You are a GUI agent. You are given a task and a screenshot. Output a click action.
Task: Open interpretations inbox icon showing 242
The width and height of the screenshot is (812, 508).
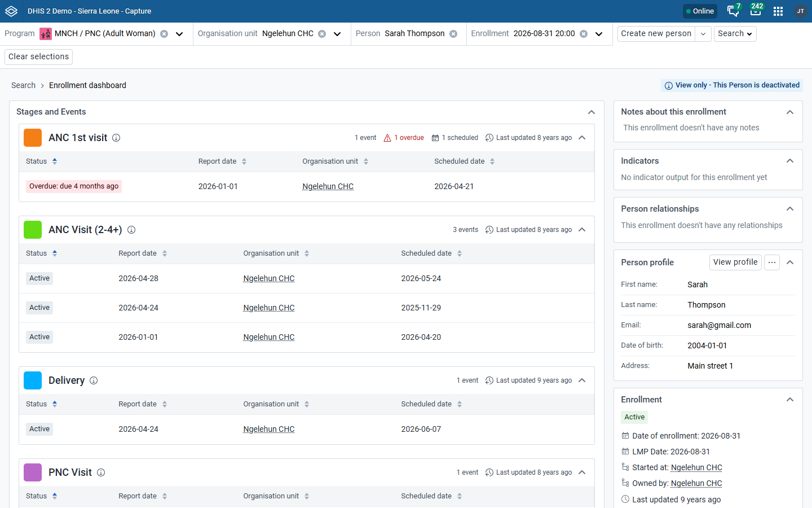(756, 11)
